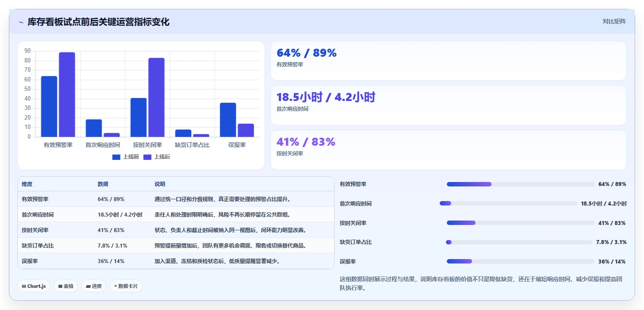Click the 41% / 83% cell in the table
This screenshot has width=644, height=310.
[111, 230]
